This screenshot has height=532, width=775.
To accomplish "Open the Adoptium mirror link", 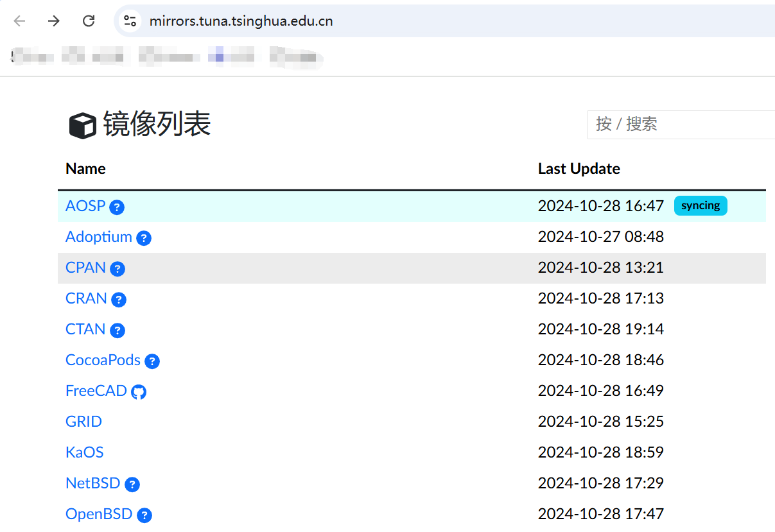I will [99, 237].
